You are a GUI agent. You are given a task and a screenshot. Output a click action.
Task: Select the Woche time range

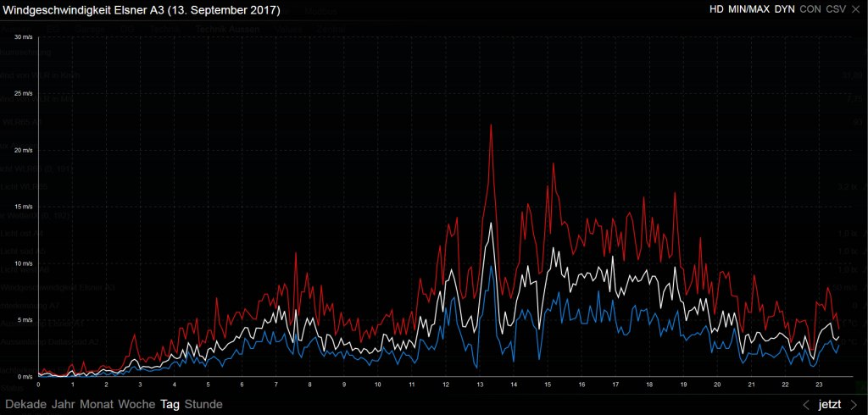point(136,405)
